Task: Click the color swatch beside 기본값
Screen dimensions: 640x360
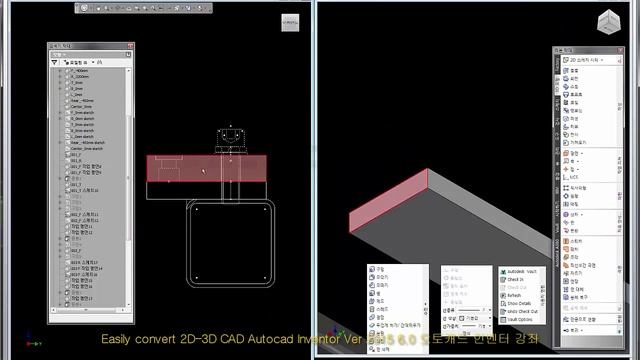Action: (x=462, y=318)
